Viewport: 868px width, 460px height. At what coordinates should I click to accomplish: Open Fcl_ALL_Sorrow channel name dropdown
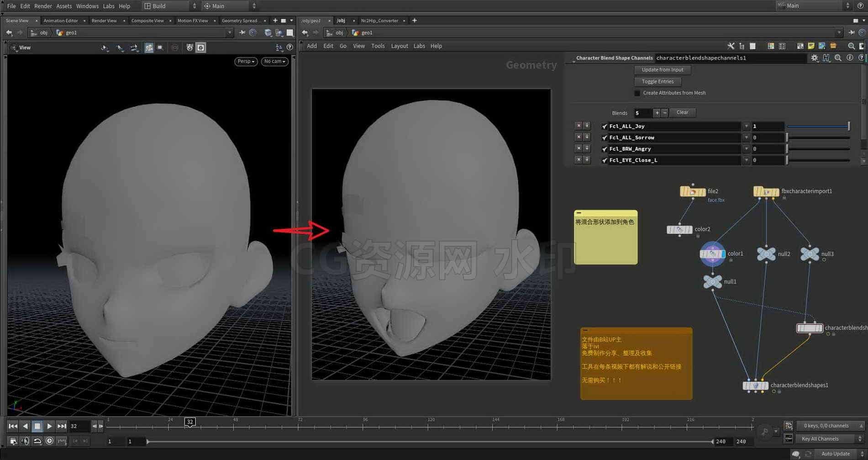(746, 138)
